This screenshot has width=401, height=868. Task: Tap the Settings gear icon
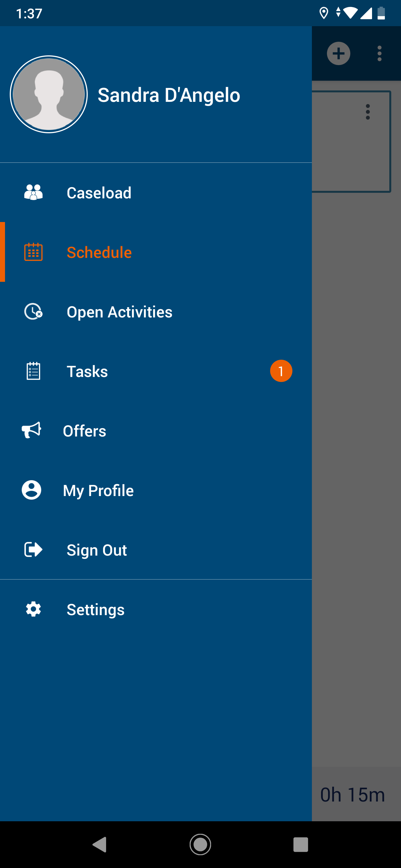pos(33,609)
